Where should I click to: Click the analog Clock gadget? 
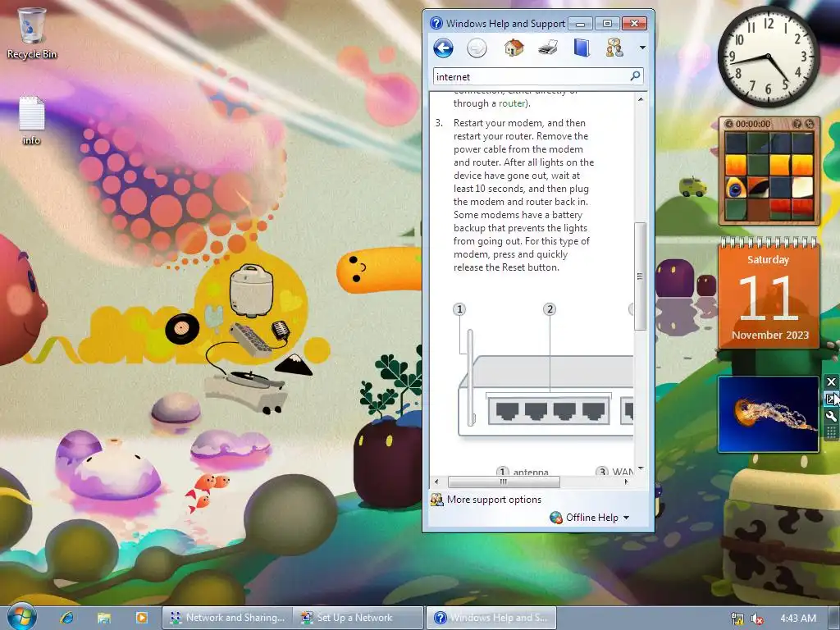click(x=768, y=57)
